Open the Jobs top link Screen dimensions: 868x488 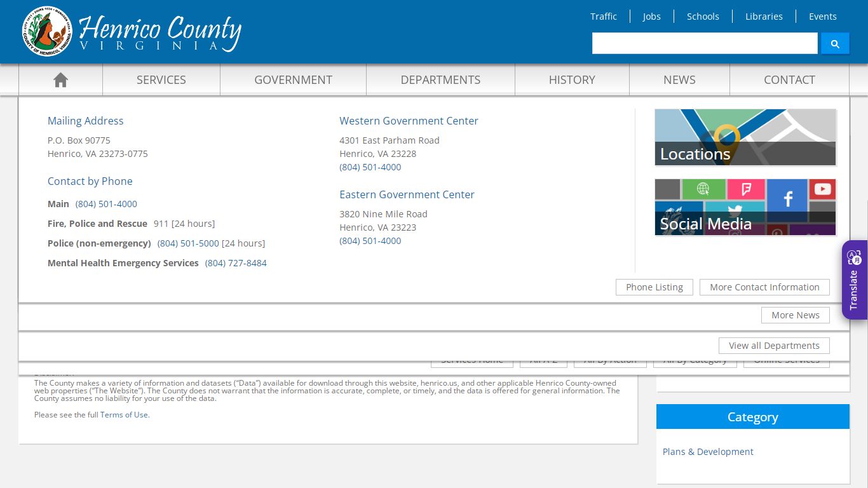tap(651, 17)
